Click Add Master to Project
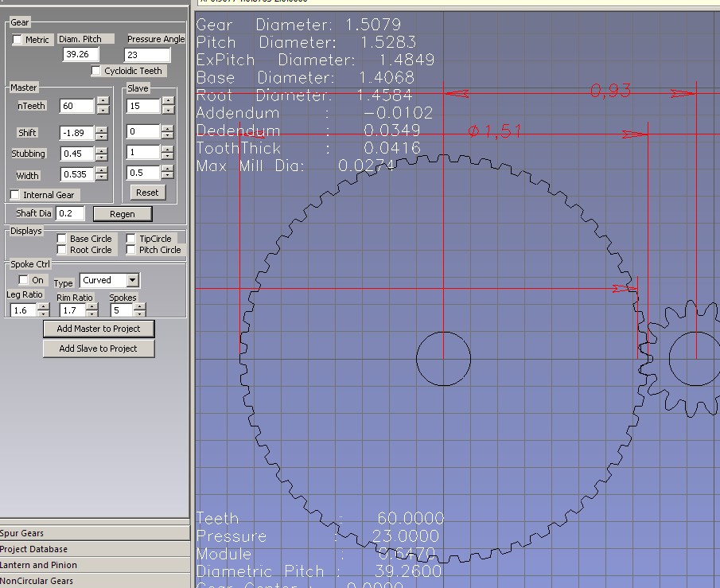Screen dimensions: 720x588 tap(99, 329)
